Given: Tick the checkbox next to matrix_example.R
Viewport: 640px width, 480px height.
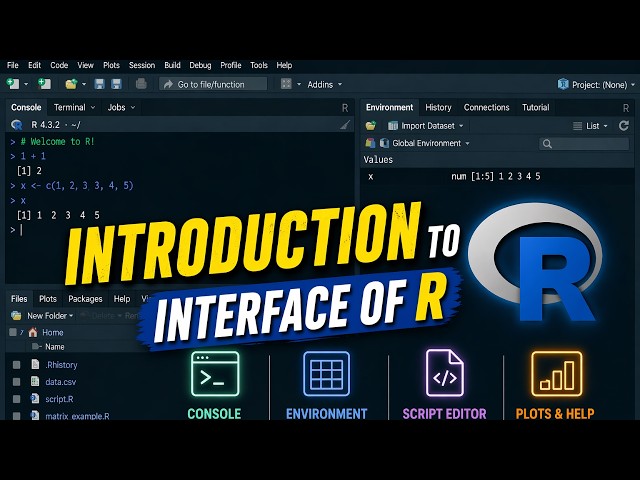Looking at the screenshot, I should tap(16, 416).
